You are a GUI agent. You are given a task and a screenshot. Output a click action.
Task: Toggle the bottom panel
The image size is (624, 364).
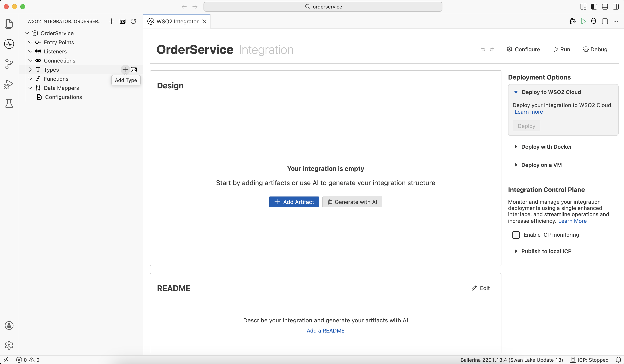605,7
